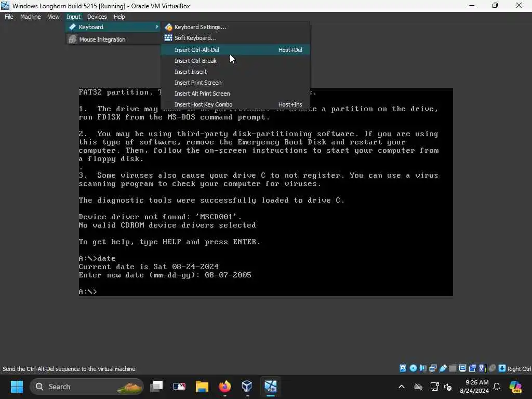Open the Copilot preview taskbar icon
The image size is (532, 399).
pyautogui.click(x=515, y=387)
